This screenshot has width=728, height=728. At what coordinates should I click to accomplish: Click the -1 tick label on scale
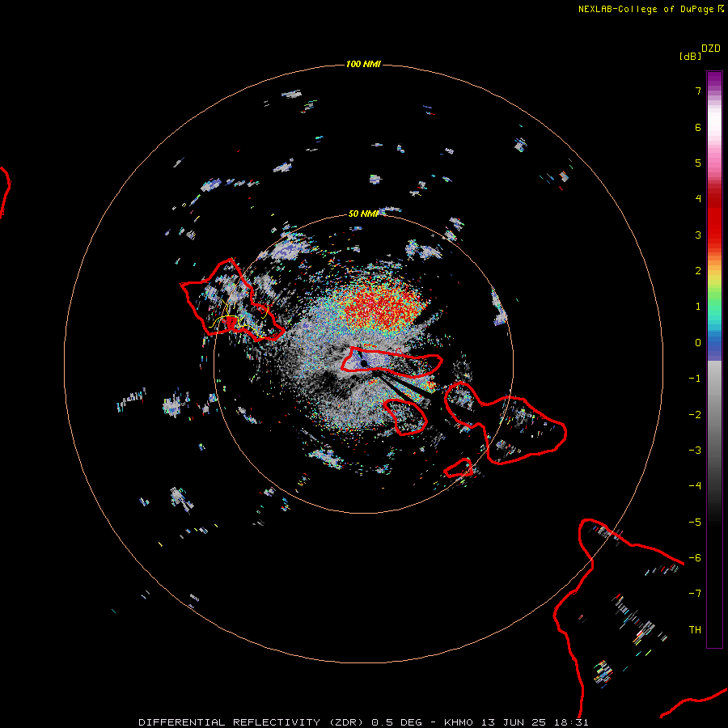pyautogui.click(x=695, y=379)
